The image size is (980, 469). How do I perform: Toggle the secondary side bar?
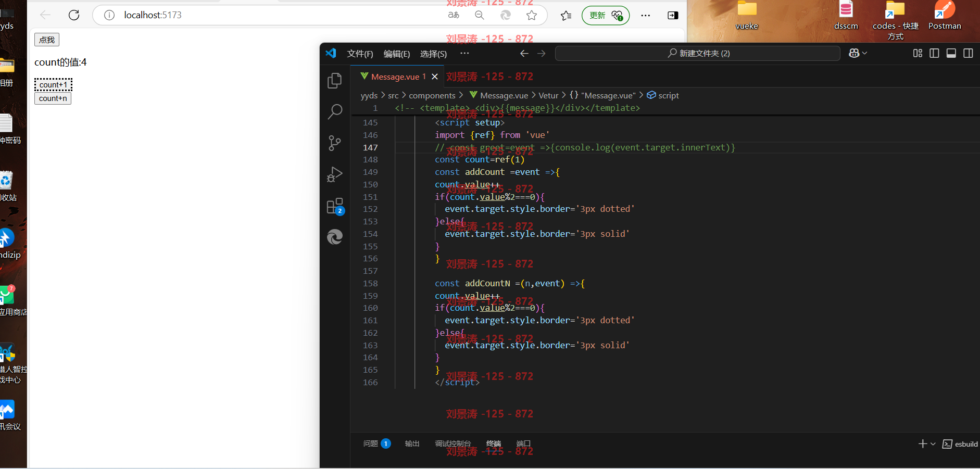point(968,53)
